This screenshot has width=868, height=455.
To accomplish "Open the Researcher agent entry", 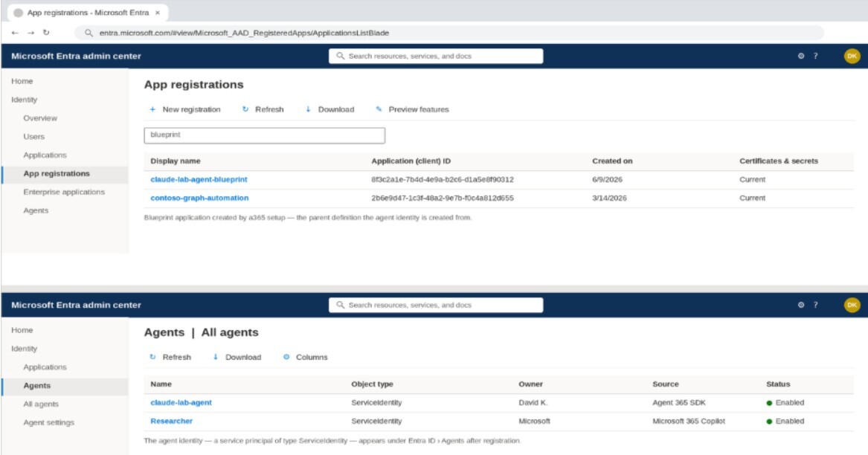I will point(172,421).
